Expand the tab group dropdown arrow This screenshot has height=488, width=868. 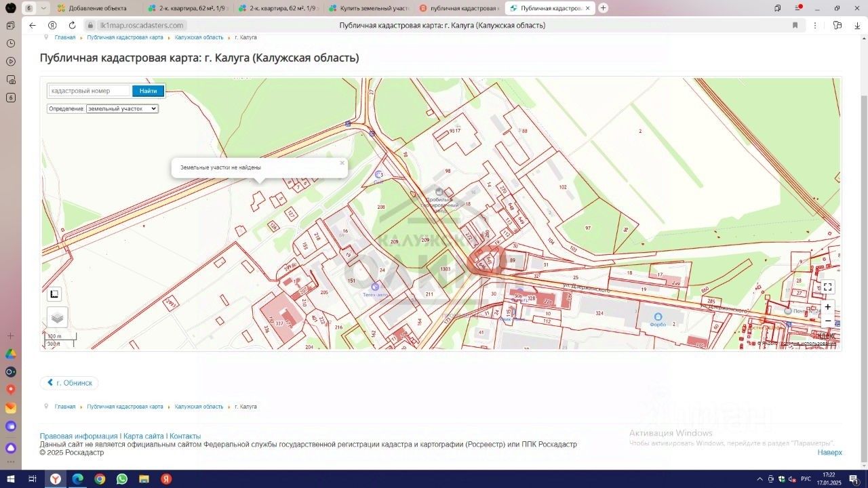tap(44, 8)
